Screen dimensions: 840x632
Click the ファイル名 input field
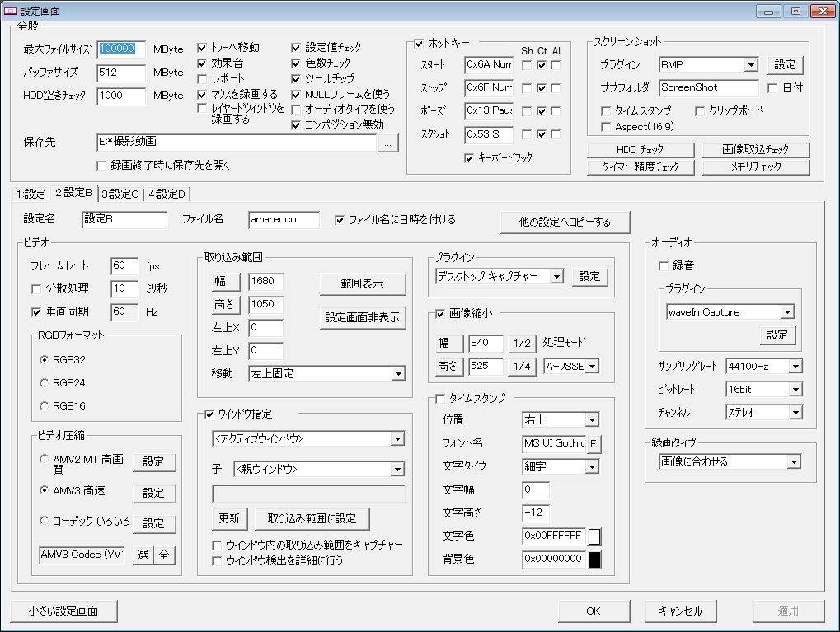284,220
